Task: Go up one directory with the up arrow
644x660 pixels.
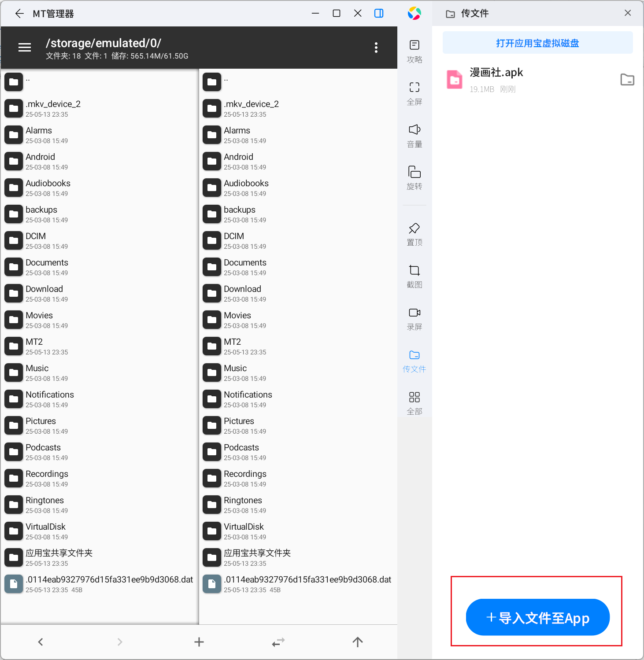Action: pyautogui.click(x=358, y=642)
